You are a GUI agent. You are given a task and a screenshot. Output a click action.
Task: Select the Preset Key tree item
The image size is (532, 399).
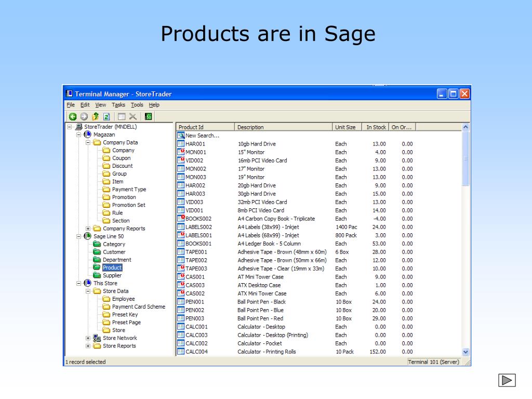(125, 314)
